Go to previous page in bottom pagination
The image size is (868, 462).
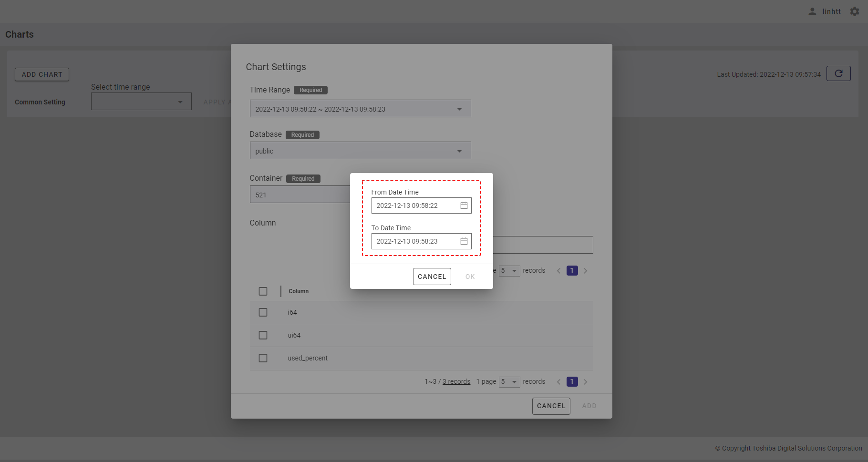[558, 382]
